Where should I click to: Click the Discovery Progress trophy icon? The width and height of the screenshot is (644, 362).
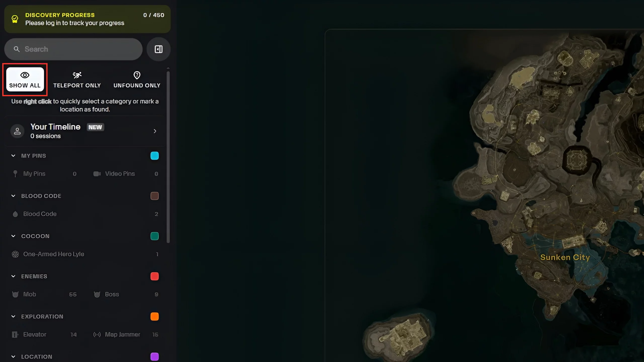[15, 19]
